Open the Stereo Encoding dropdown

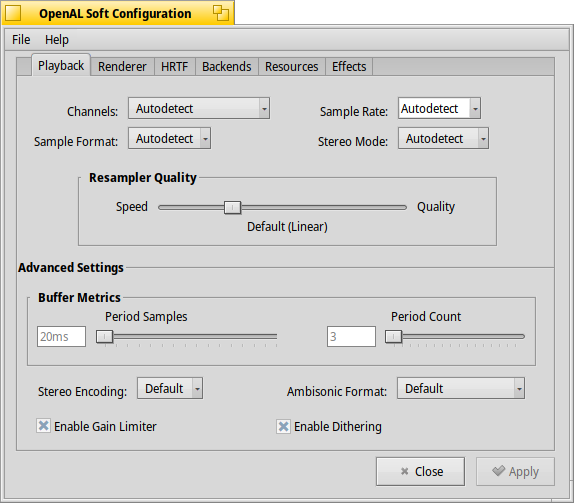pos(170,388)
